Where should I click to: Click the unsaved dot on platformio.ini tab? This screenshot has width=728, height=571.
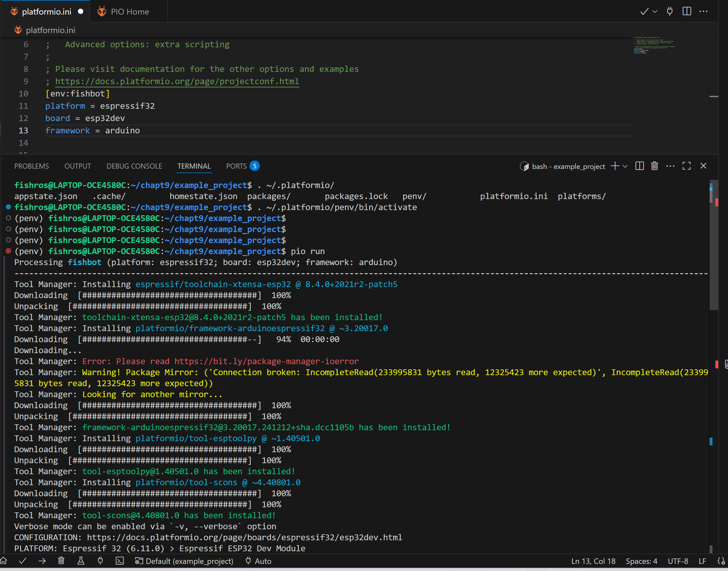click(81, 11)
